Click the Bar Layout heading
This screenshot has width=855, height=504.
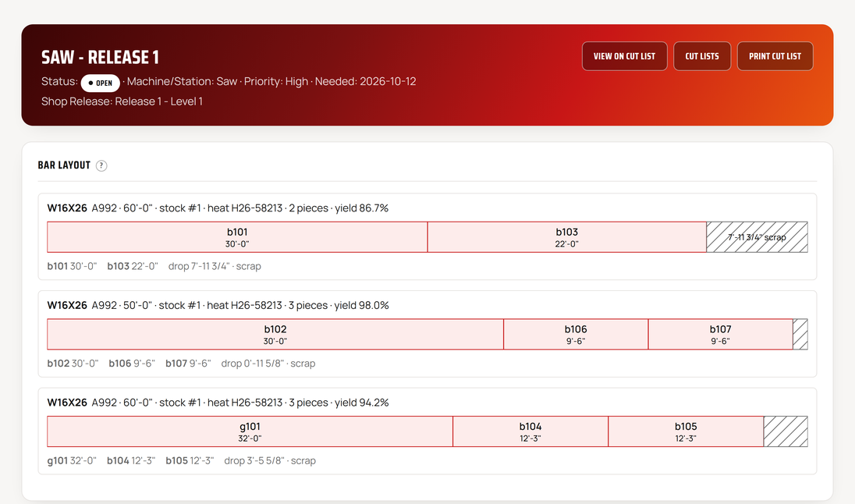[x=64, y=165]
